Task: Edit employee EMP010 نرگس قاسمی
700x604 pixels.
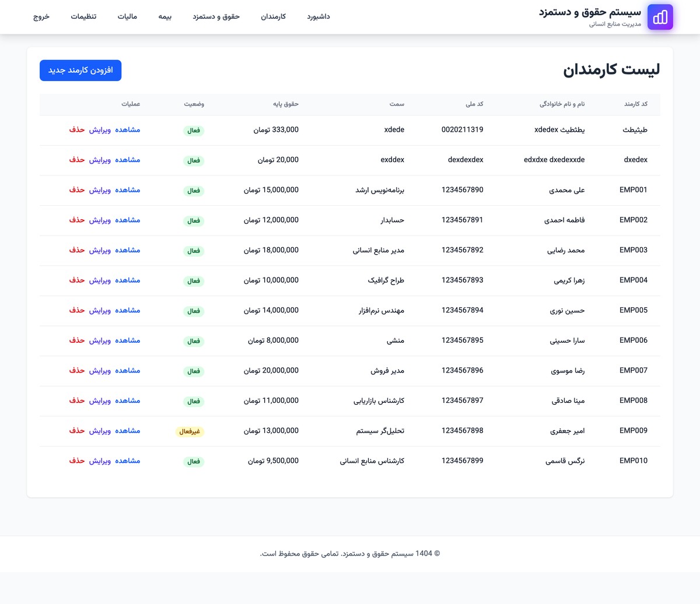Action: click(x=100, y=461)
